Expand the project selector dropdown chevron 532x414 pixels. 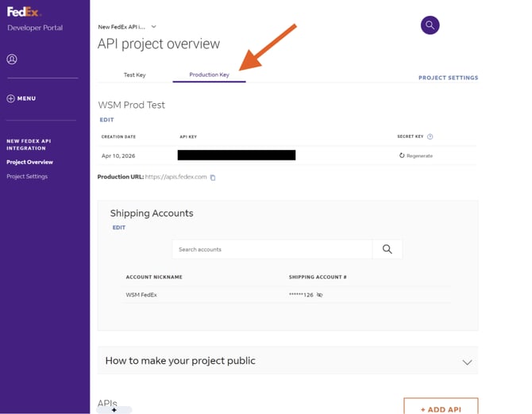click(154, 27)
